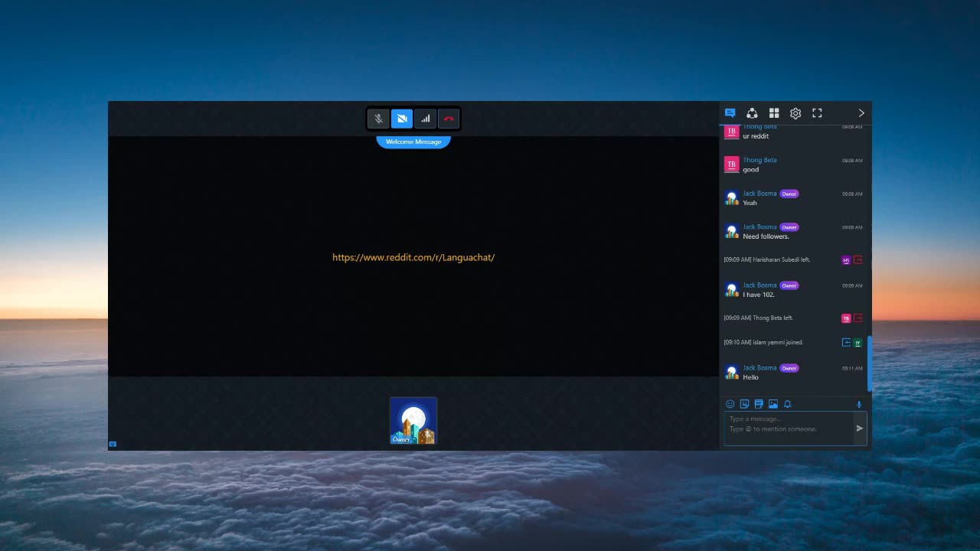
Task: Select the 'I have 102.' message text
Action: click(759, 295)
